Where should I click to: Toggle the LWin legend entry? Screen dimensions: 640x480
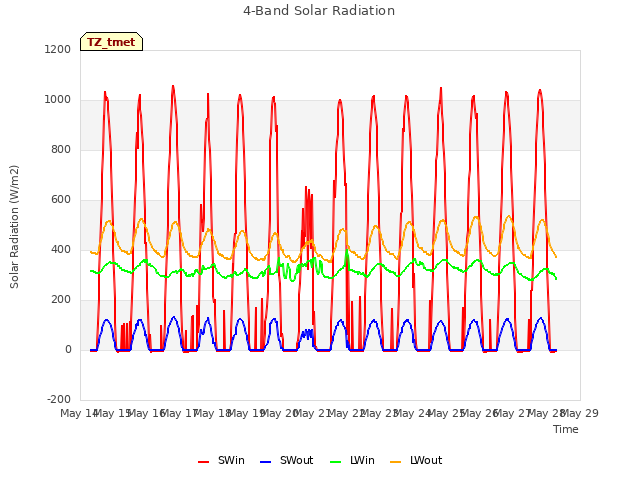tap(352, 460)
